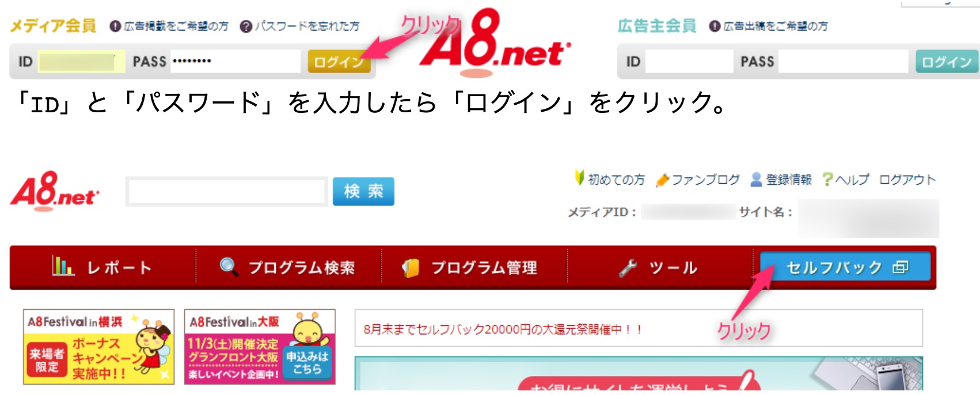Click the blue 検索 button
The width and height of the screenshot is (980, 395).
(363, 191)
